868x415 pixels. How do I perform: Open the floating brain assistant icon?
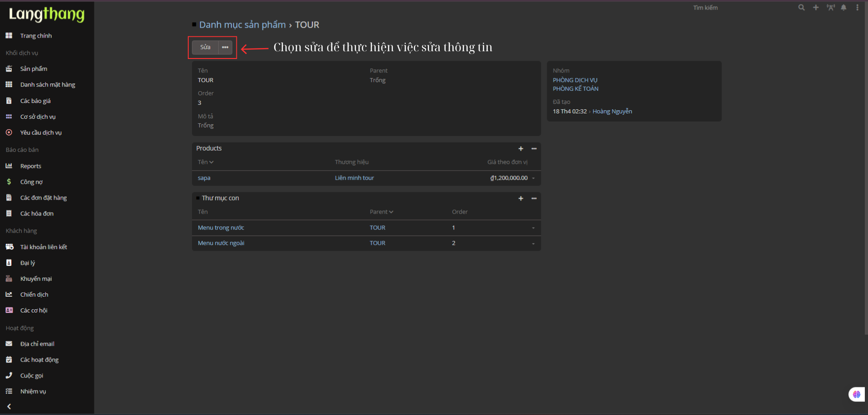coord(856,394)
